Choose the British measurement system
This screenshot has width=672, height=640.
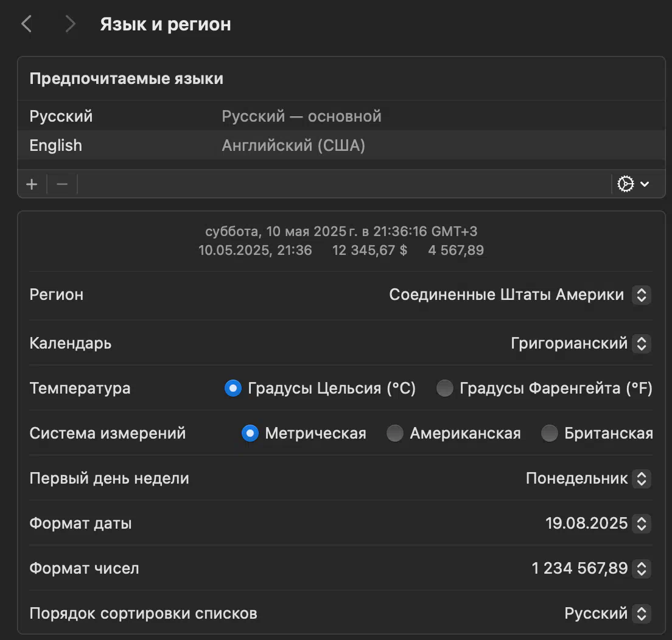(550, 433)
